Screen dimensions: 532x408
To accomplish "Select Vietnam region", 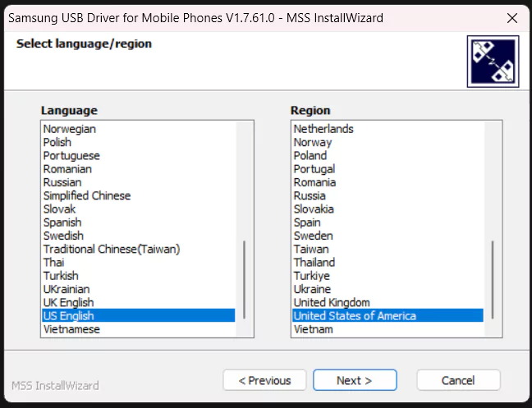I will point(388,329).
